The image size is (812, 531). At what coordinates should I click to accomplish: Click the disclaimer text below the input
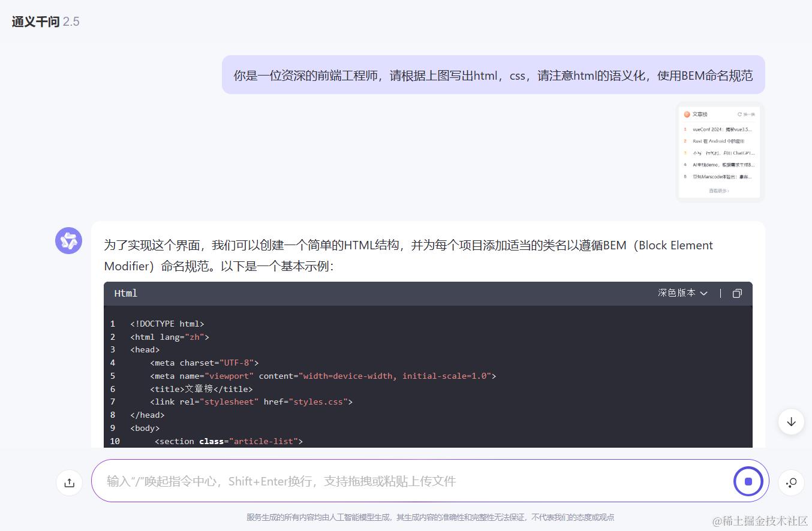430,517
